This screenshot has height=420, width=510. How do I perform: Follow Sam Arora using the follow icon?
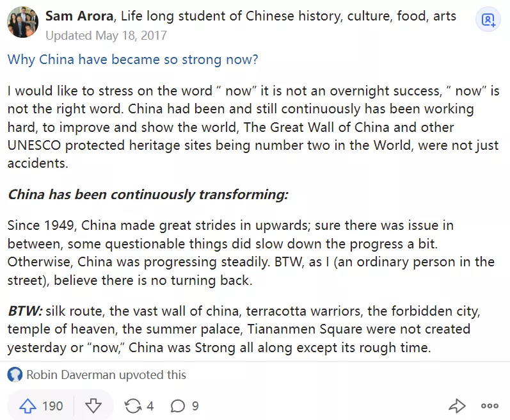click(488, 20)
